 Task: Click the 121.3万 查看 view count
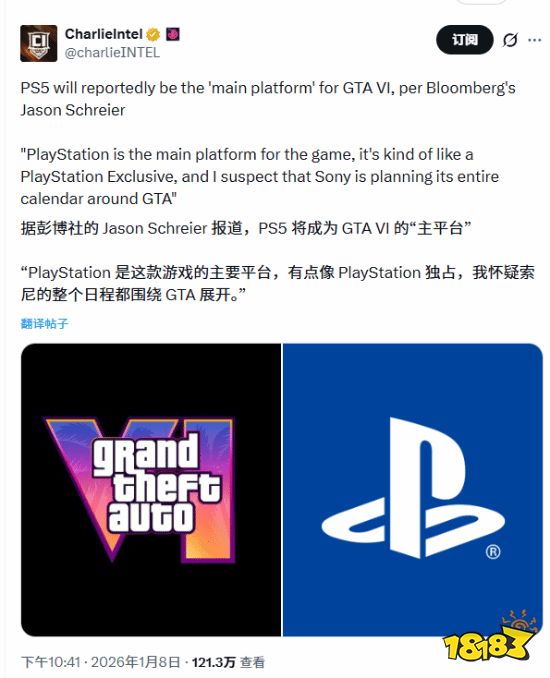point(228,662)
